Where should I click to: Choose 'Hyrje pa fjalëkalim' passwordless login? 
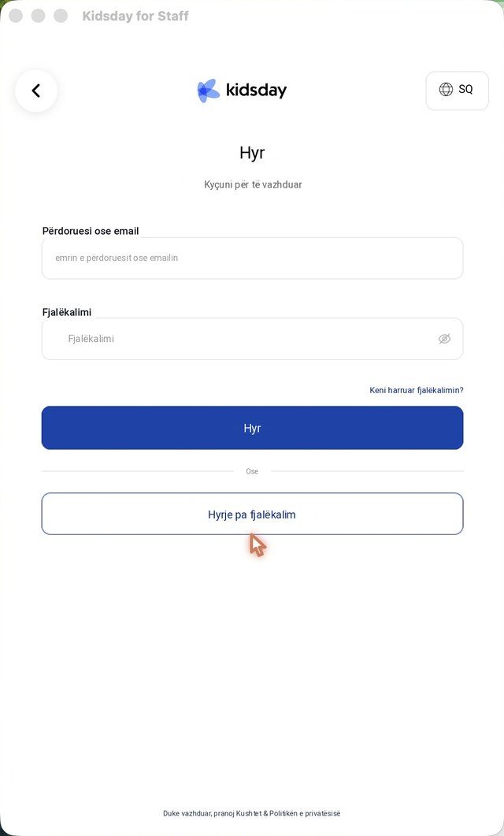[252, 514]
